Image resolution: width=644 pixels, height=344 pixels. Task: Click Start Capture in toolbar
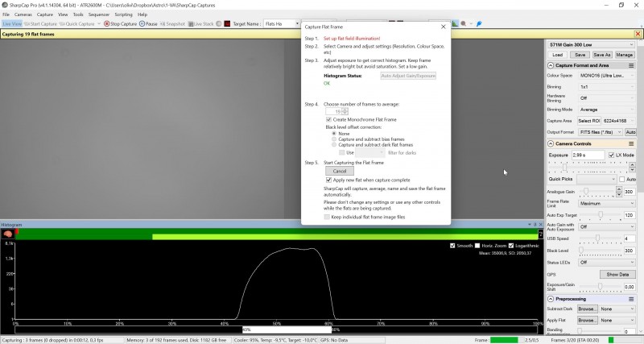point(39,24)
